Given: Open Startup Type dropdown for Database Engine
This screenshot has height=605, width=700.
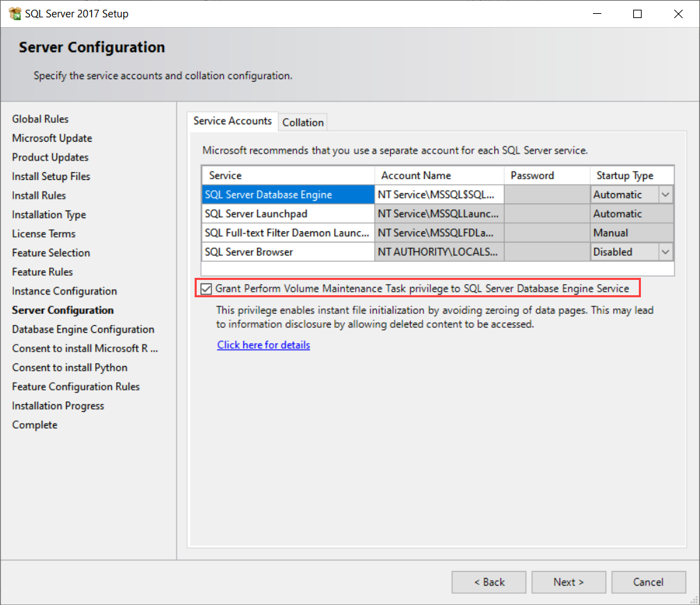Looking at the screenshot, I should pyautogui.click(x=666, y=195).
